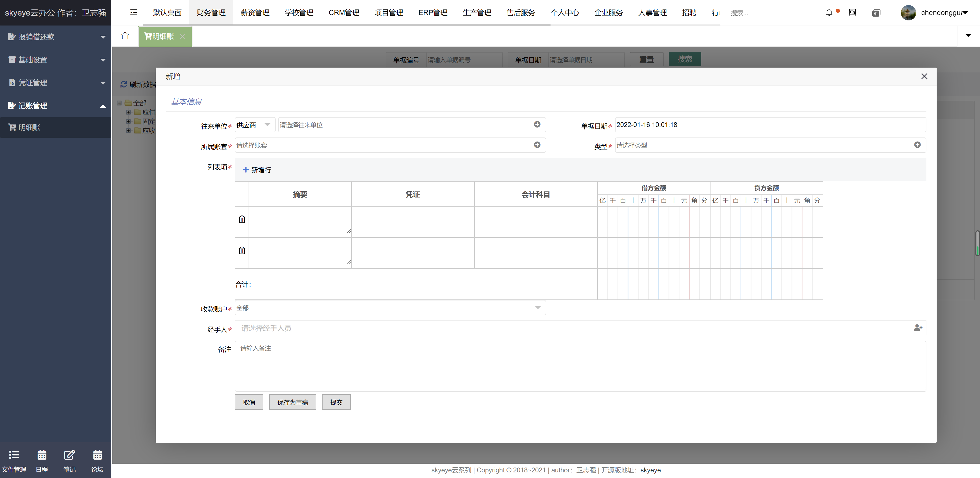The width and height of the screenshot is (980, 478).
Task: Delete the second list row via trash icon
Action: [x=242, y=250]
